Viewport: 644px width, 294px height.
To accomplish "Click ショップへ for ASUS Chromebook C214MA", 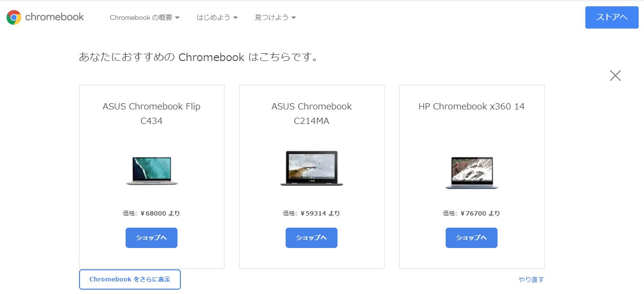I will (x=311, y=238).
